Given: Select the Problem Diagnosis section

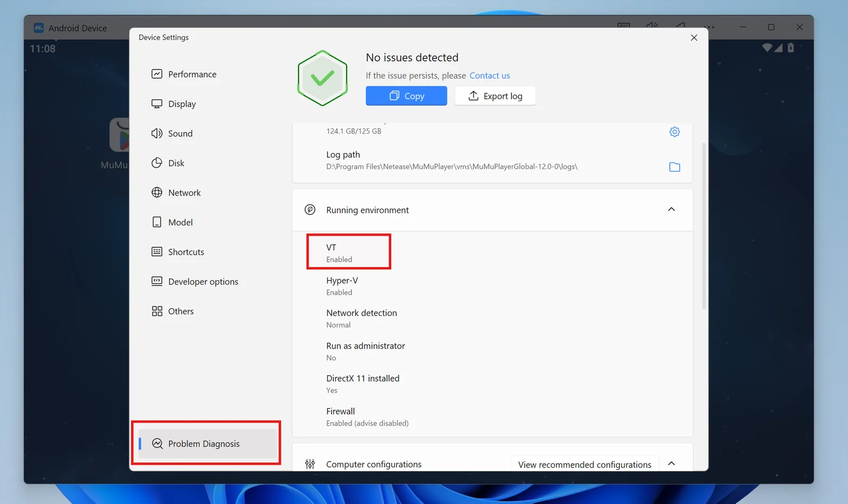Looking at the screenshot, I should pyautogui.click(x=208, y=444).
